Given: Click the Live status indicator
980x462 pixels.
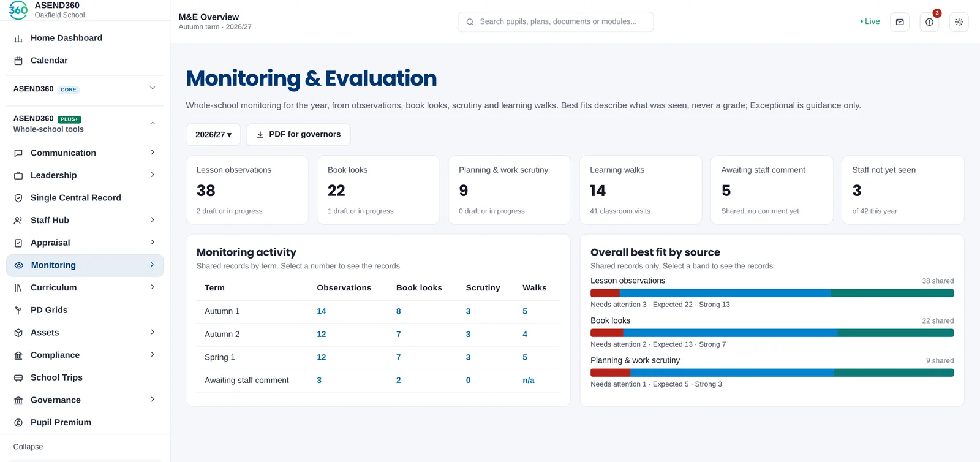Looking at the screenshot, I should (x=870, y=21).
